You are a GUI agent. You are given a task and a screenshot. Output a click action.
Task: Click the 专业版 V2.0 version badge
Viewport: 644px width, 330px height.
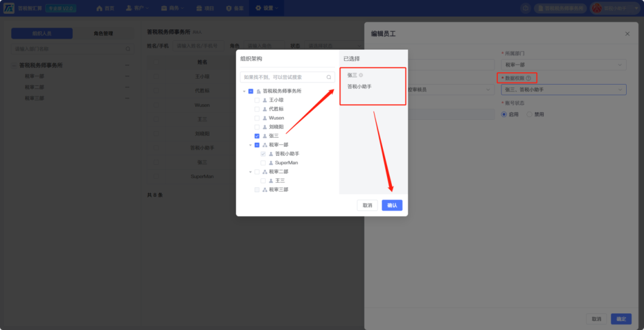61,8
